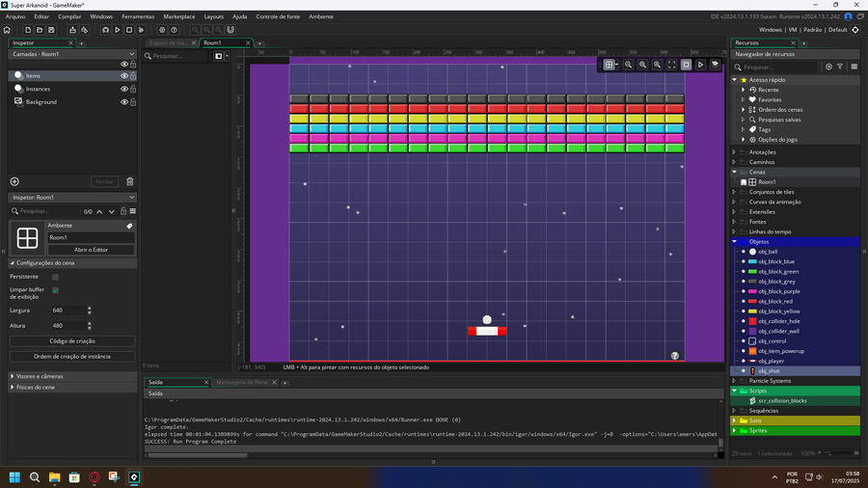Click Abrir o Editor button
Viewport: 868px width, 488px height.
(x=91, y=250)
